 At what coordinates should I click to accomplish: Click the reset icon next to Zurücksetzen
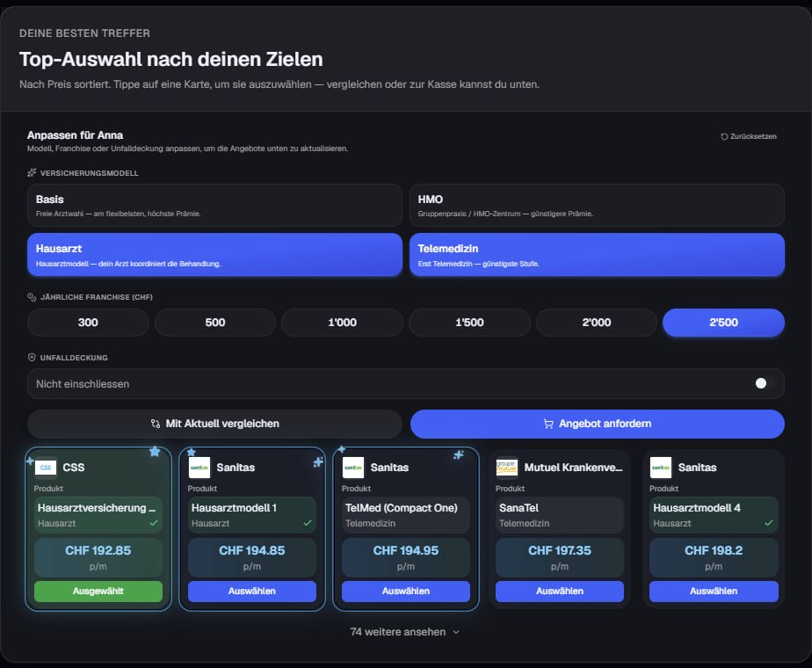tap(724, 137)
